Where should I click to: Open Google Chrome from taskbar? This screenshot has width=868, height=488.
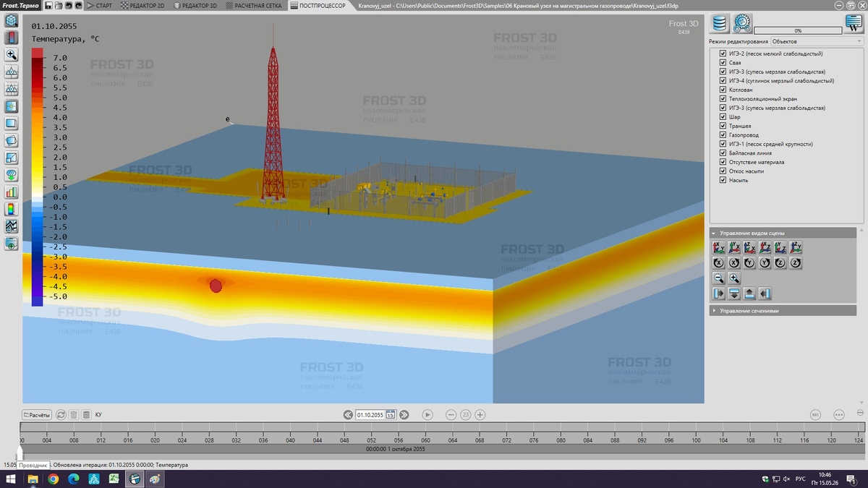(54, 479)
